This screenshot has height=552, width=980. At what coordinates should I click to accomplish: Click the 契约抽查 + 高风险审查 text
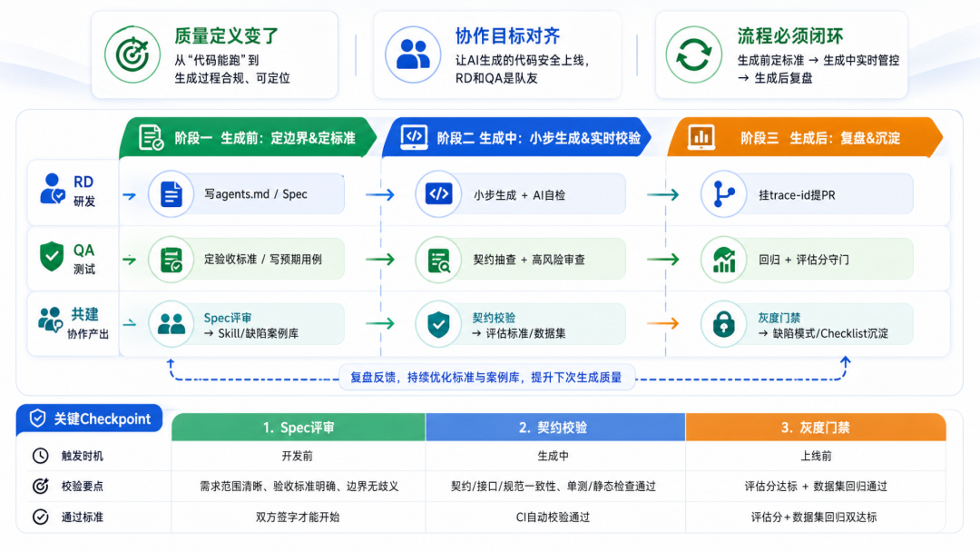click(x=529, y=260)
